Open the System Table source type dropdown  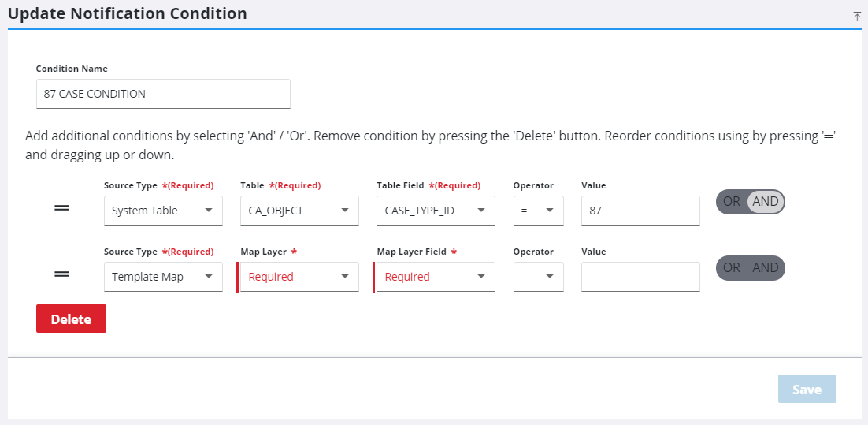163,211
